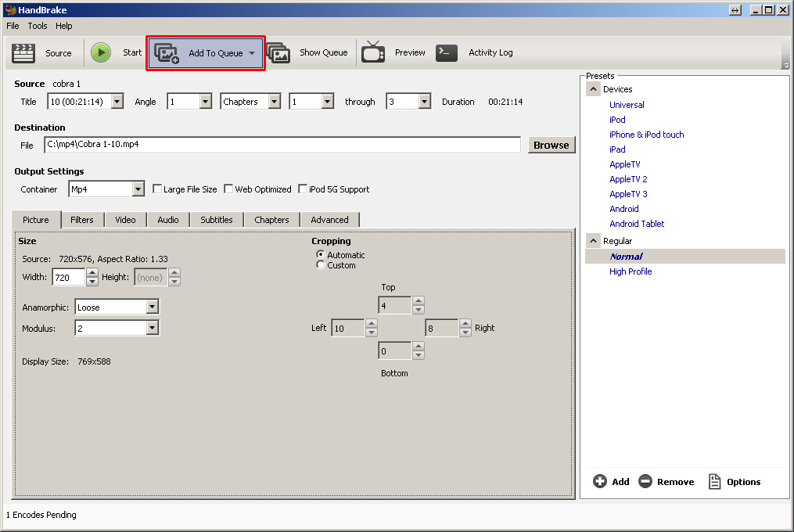Collapse the Devices preset group
The image size is (794, 532).
click(x=593, y=89)
